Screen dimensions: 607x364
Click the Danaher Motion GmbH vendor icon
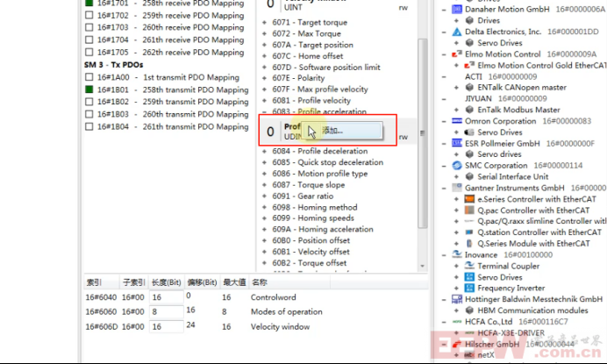(x=457, y=10)
